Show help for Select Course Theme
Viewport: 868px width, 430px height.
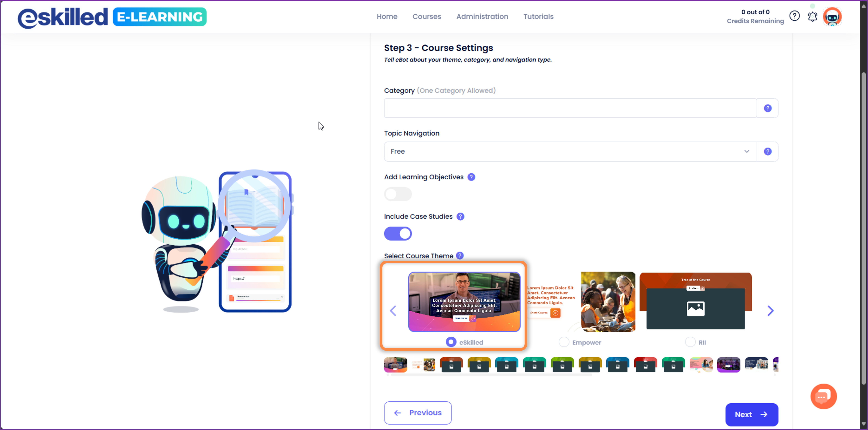coord(460,255)
